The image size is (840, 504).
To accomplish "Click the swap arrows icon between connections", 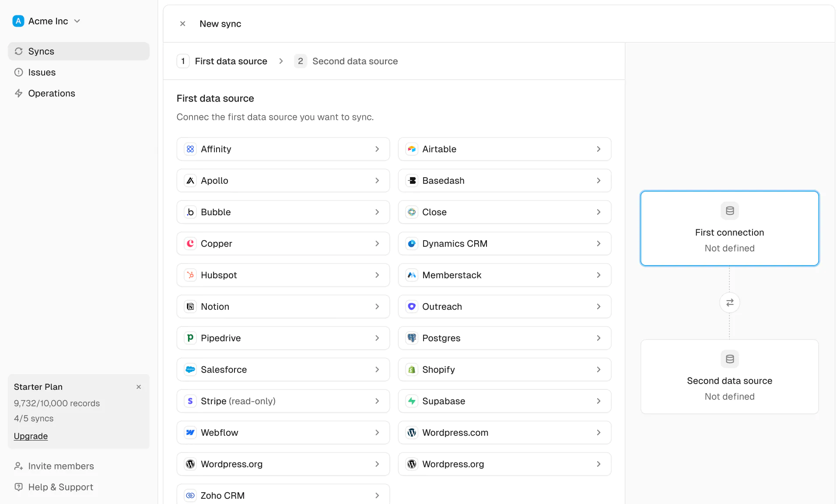I will (730, 303).
